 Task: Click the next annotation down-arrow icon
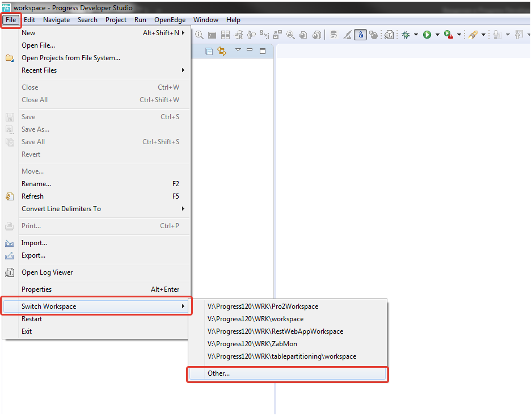pos(497,35)
